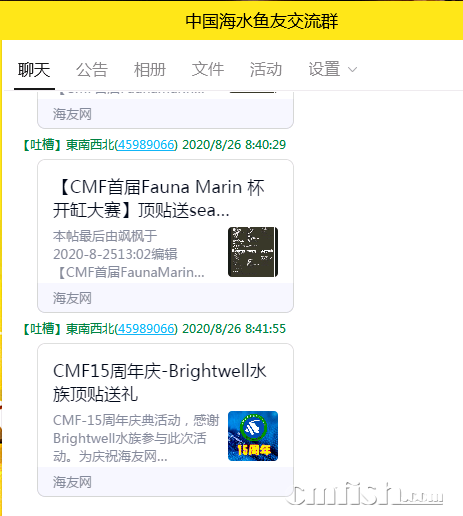Open CMF15周年庆-Brightwell card title

click(160, 383)
